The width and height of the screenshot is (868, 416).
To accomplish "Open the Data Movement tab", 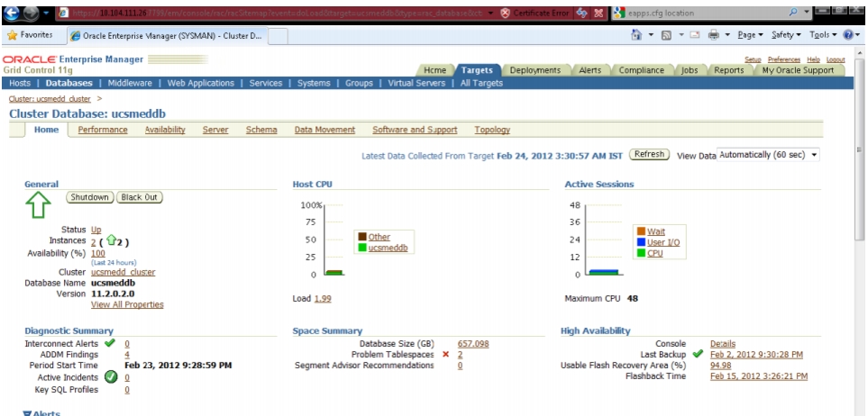I will (x=324, y=130).
